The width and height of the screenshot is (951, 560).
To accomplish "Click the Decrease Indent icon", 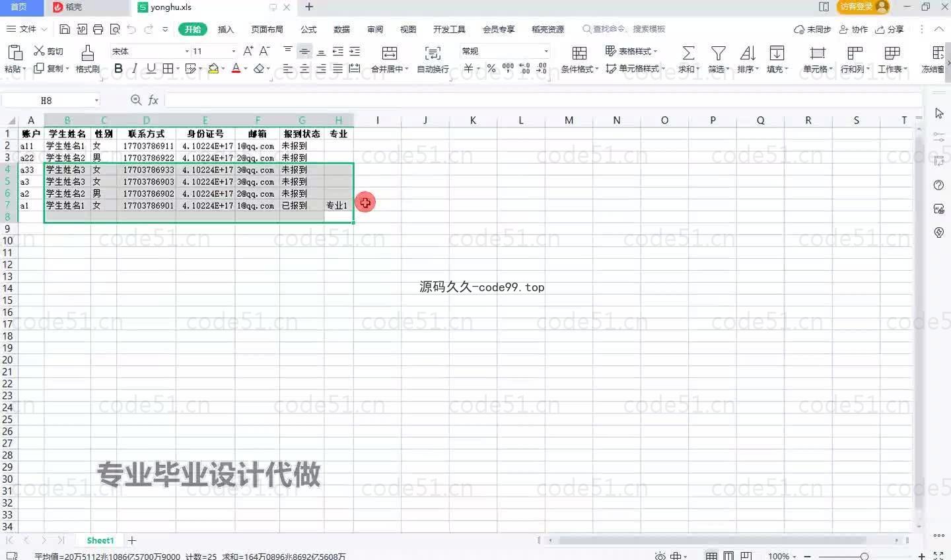I will (x=338, y=51).
